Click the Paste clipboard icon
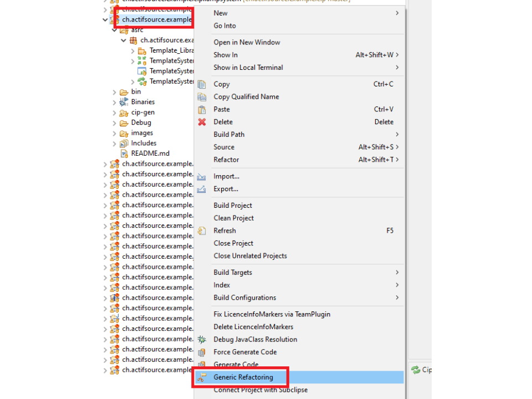 [202, 109]
